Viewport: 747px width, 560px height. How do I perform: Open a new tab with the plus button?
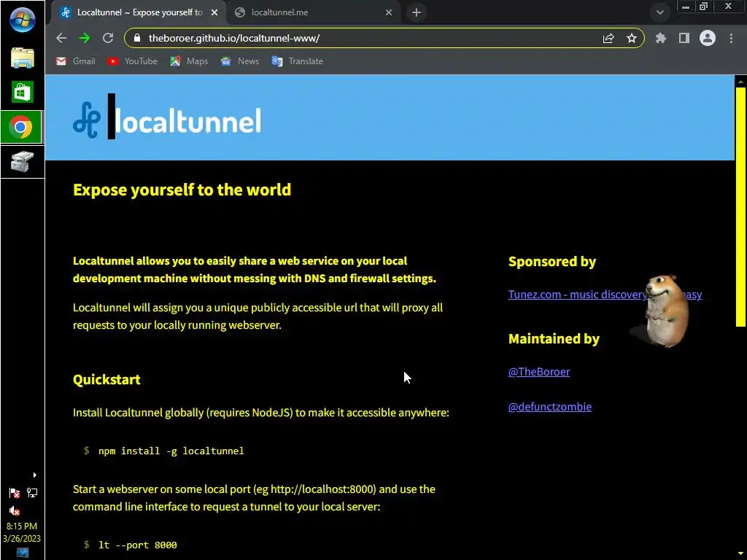[417, 12]
